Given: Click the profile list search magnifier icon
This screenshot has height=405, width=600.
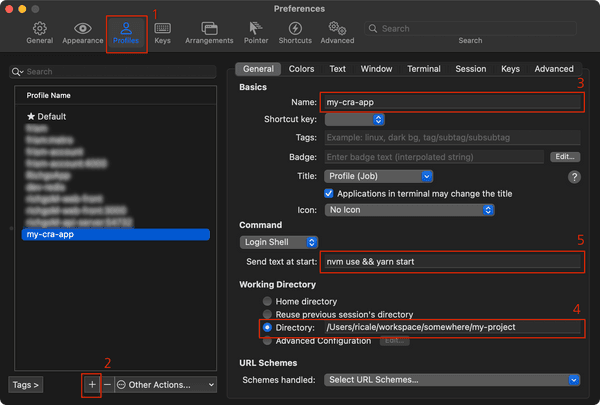Looking at the screenshot, I should click(x=17, y=72).
